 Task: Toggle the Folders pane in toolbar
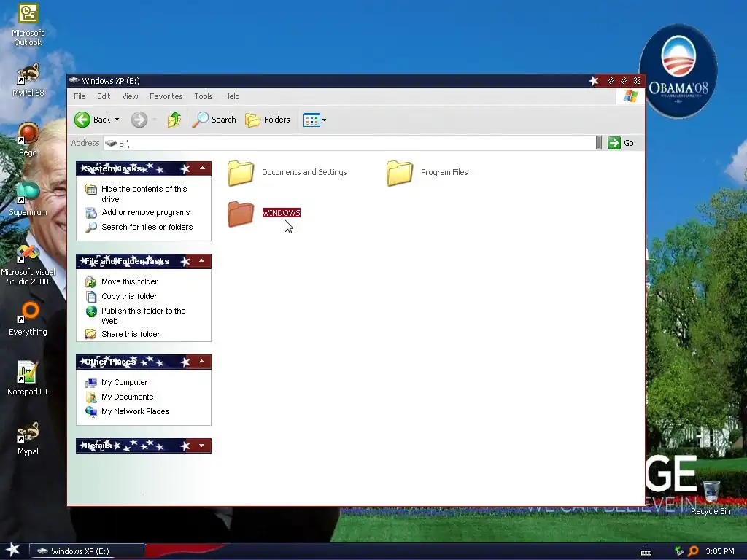coord(268,120)
